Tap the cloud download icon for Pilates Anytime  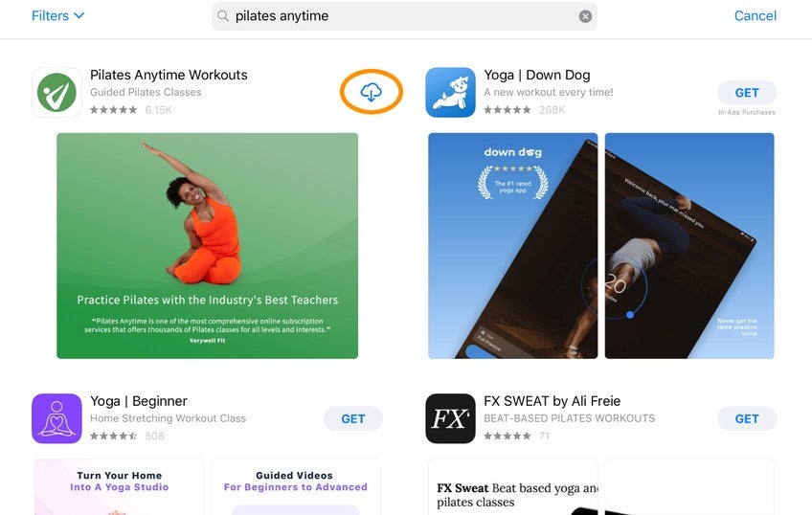[x=371, y=92]
